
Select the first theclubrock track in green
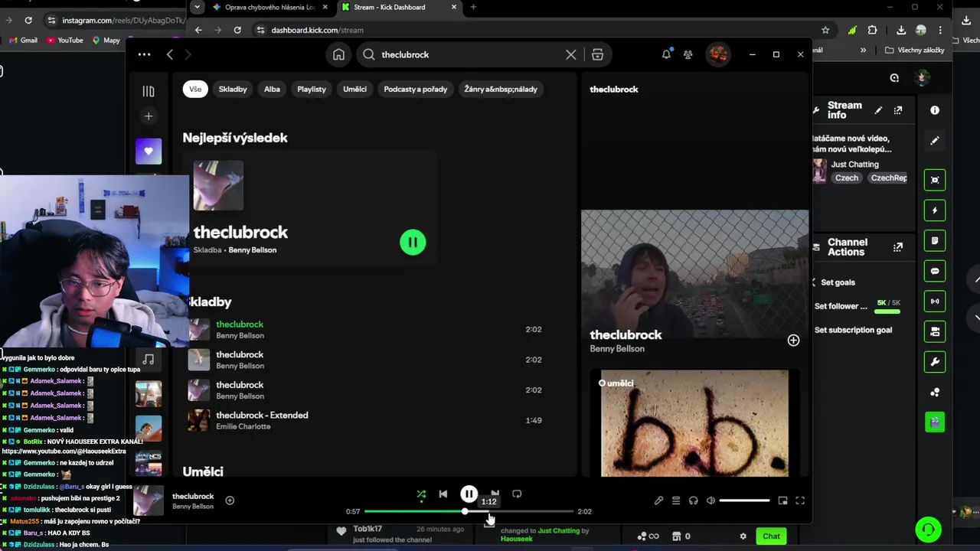[x=240, y=324]
